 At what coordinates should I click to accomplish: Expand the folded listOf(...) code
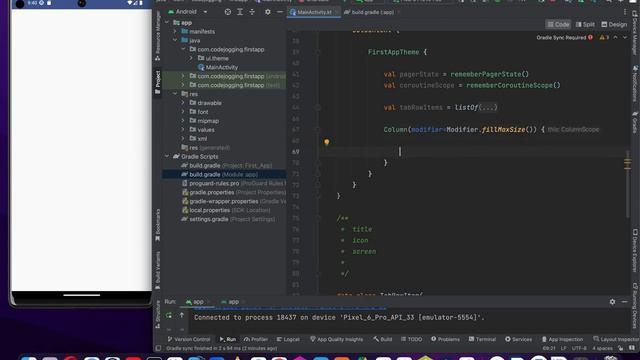(488, 107)
